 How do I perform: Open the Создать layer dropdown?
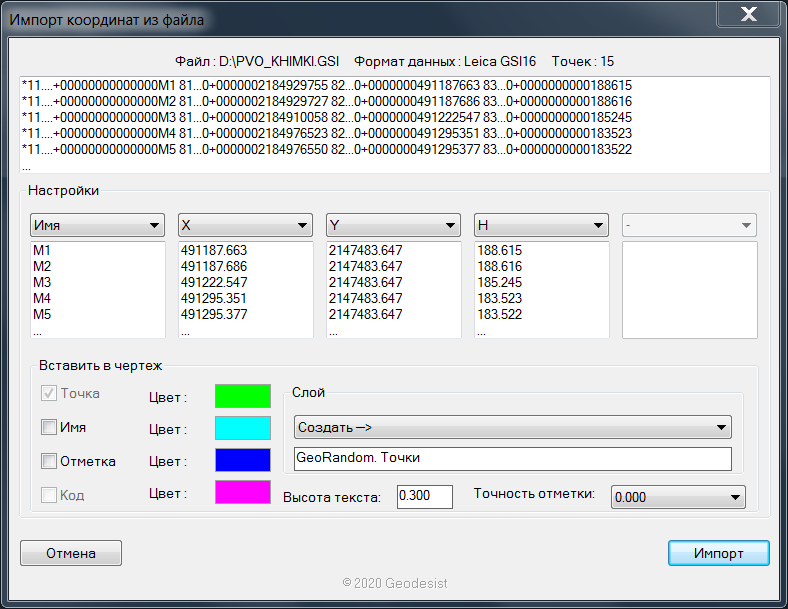click(x=512, y=427)
